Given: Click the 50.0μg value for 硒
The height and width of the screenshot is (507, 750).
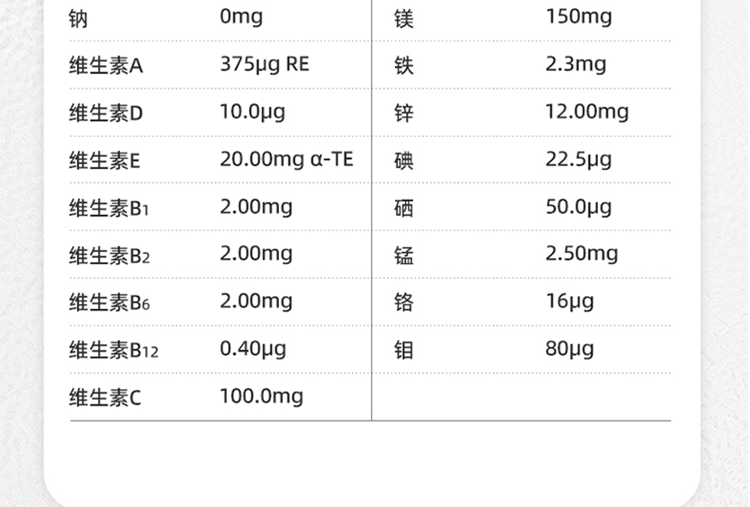Looking at the screenshot, I should click(x=578, y=207).
